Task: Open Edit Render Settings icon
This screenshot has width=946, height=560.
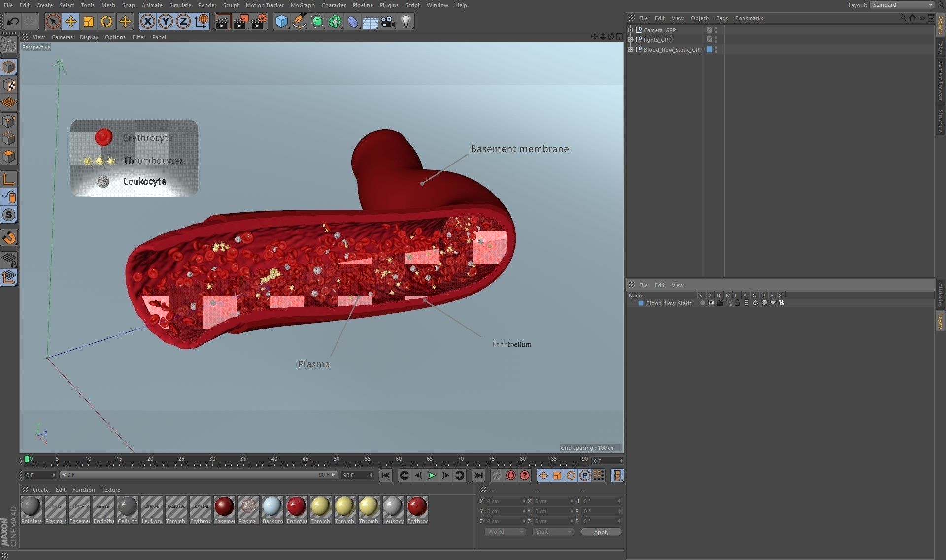Action: 259,21
